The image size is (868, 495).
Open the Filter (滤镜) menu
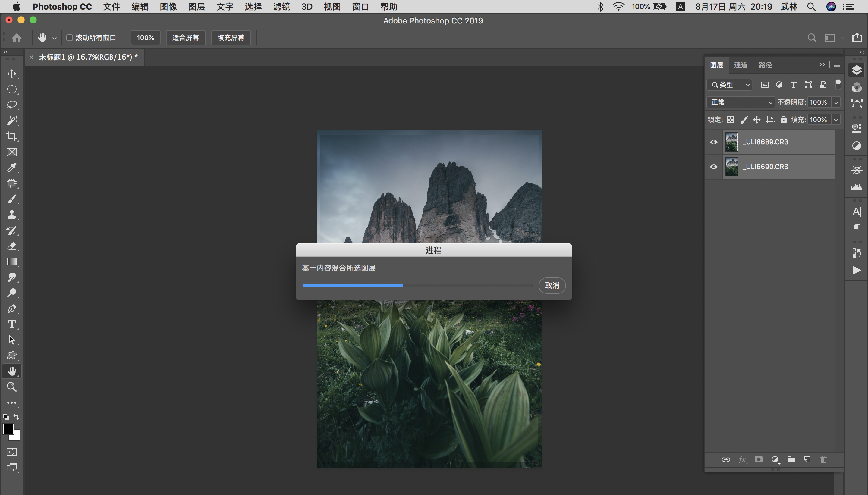(281, 7)
